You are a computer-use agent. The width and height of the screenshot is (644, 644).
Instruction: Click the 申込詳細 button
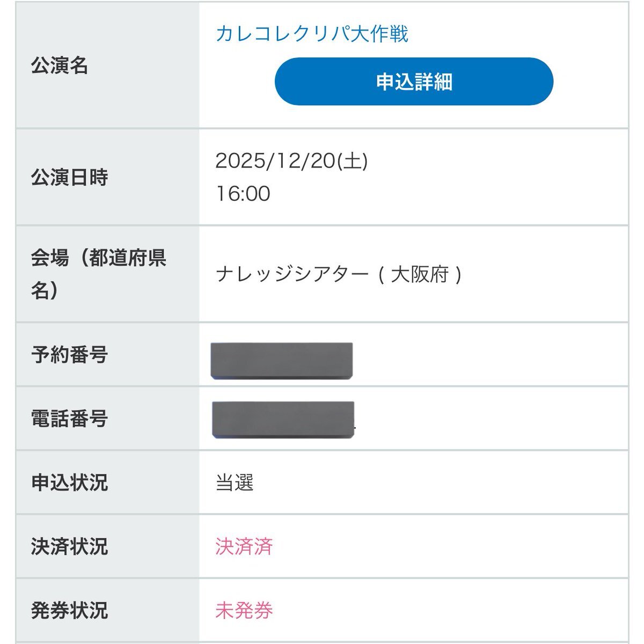(414, 82)
